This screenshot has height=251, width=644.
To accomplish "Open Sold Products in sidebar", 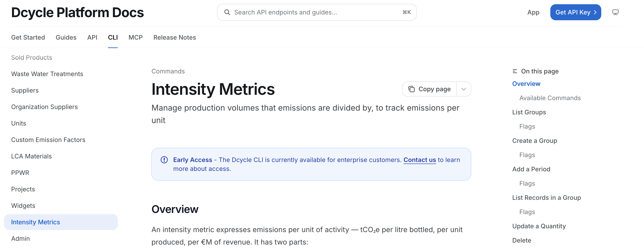I will 32,57.
